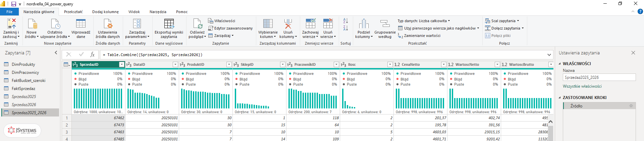Open Dołącz zapytania dropdown
Image resolution: width=644 pixels, height=141 pixels.
(504, 28)
